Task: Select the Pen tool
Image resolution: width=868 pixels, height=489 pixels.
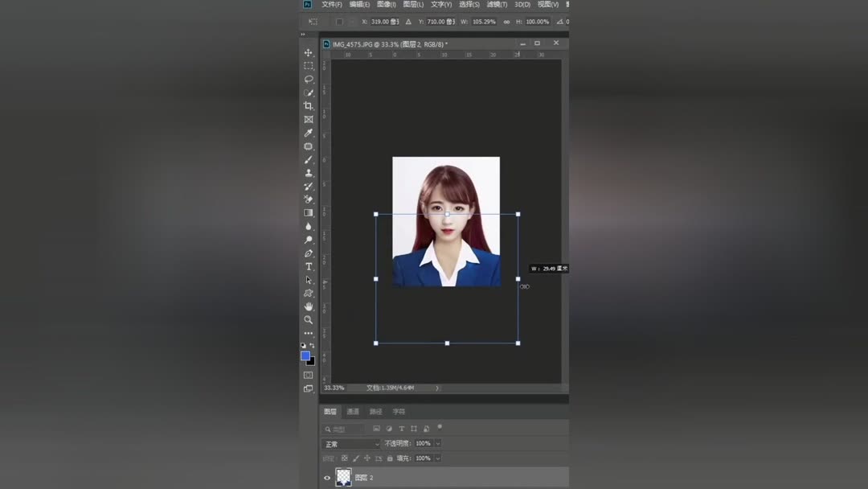Action: [309, 253]
